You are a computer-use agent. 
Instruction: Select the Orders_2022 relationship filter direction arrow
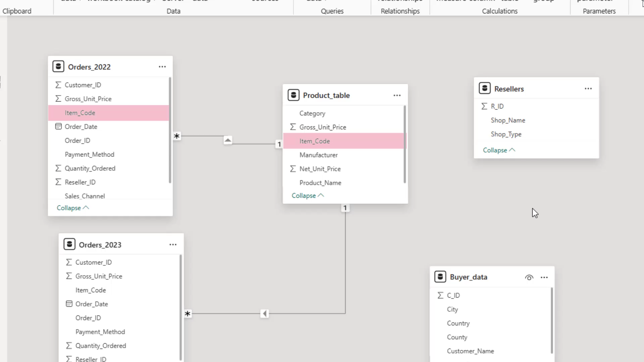pyautogui.click(x=228, y=140)
